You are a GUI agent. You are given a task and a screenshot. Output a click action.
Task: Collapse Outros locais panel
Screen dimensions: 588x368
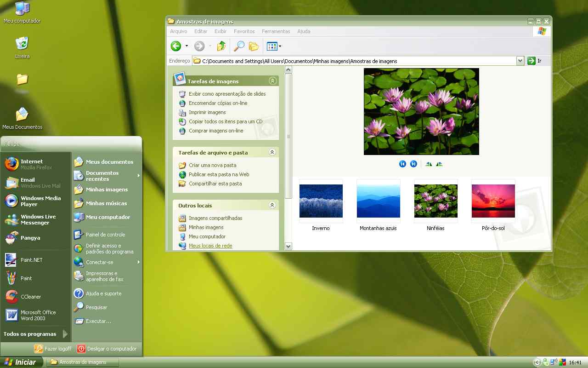coord(272,205)
